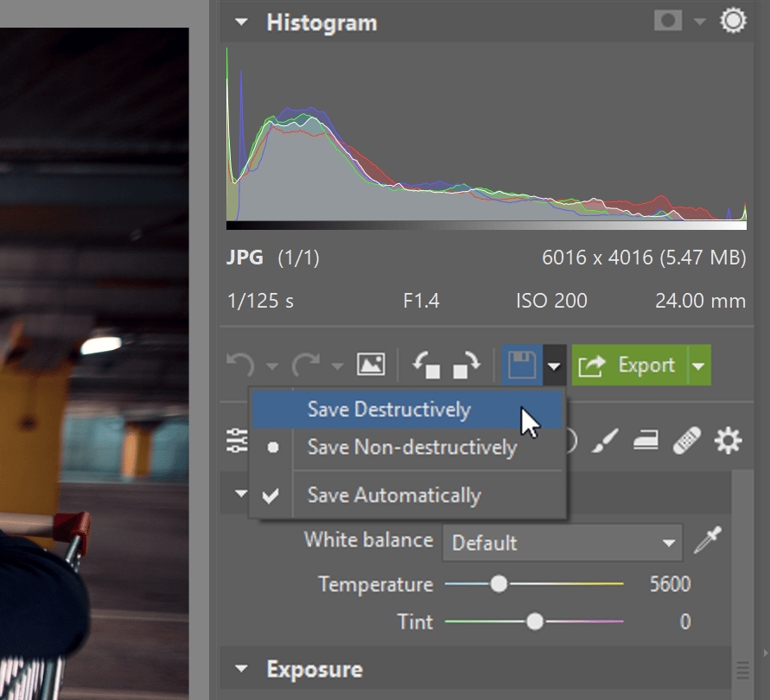Open the Export options dropdown arrow

tap(699, 366)
